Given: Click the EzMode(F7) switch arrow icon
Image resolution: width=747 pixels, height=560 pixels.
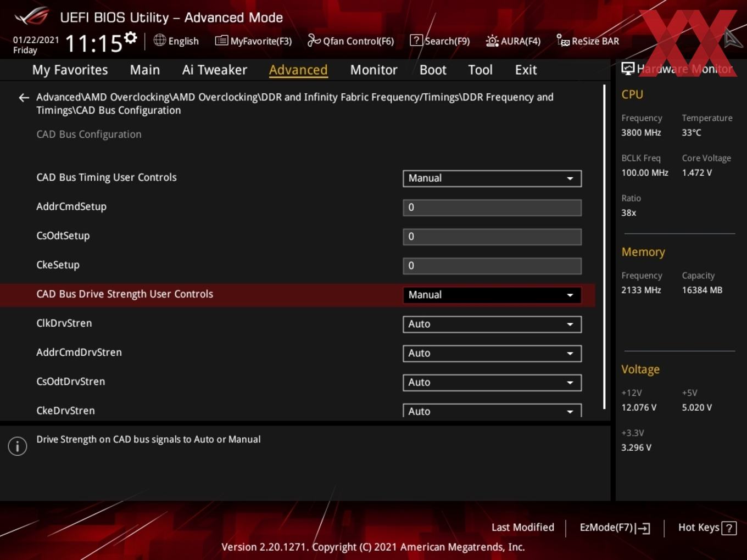Looking at the screenshot, I should pos(643,528).
